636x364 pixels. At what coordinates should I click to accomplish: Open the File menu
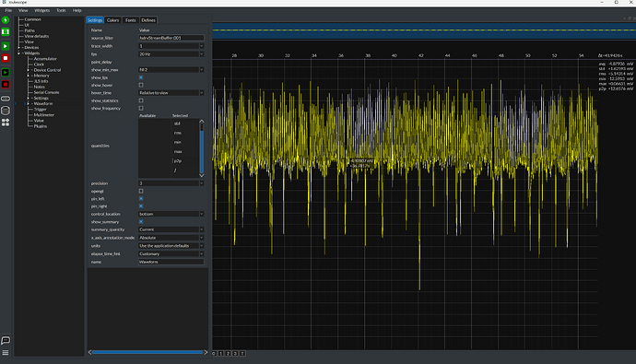pyautogui.click(x=8, y=10)
